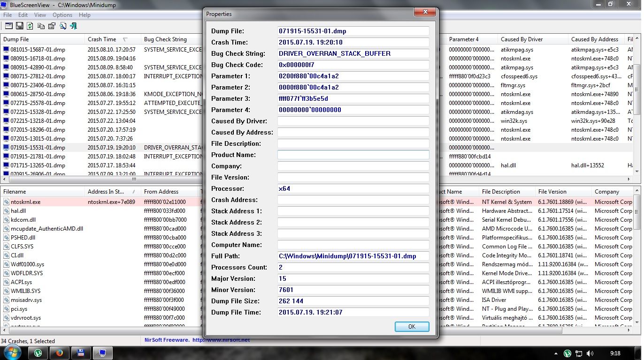This screenshot has height=360, width=644.
Task: Click atikmpag.sys+e5c3 in the first row
Action: click(x=595, y=49)
